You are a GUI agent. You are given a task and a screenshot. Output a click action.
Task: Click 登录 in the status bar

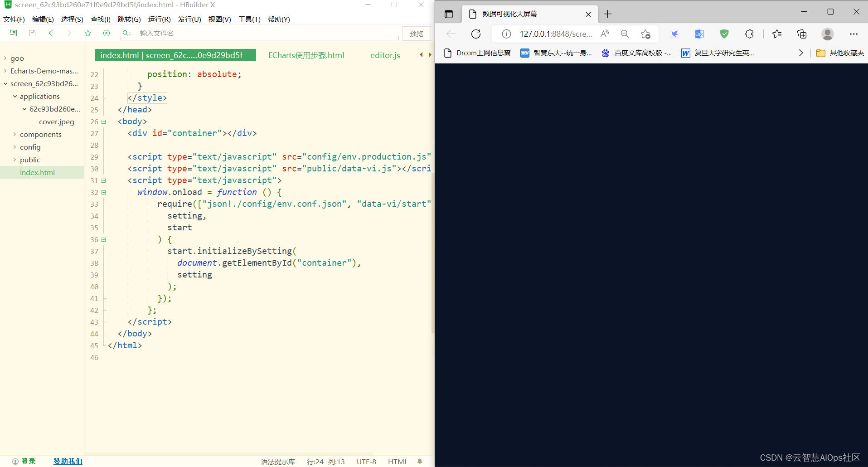coord(29,462)
